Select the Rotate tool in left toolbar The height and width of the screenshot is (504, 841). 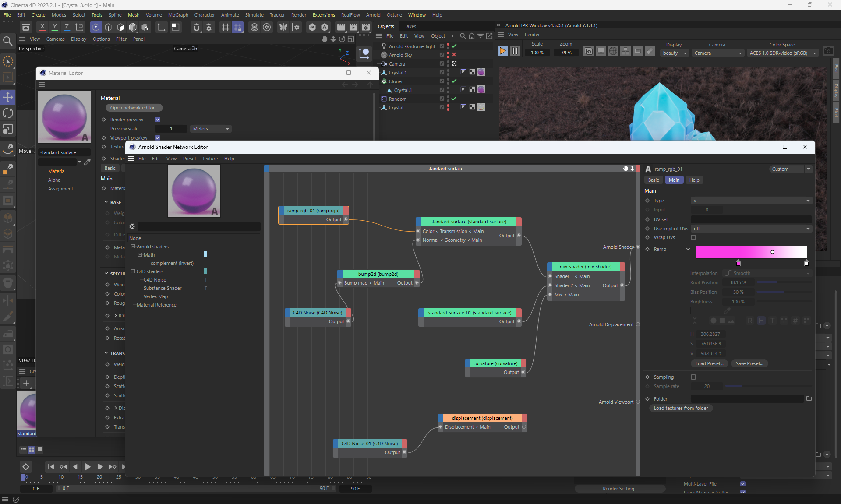[x=8, y=113]
